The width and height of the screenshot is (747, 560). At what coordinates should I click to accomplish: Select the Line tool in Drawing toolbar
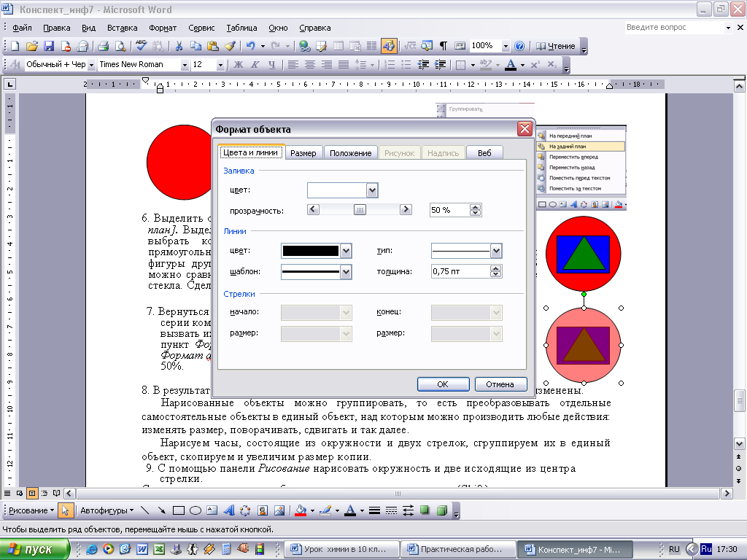tap(145, 510)
